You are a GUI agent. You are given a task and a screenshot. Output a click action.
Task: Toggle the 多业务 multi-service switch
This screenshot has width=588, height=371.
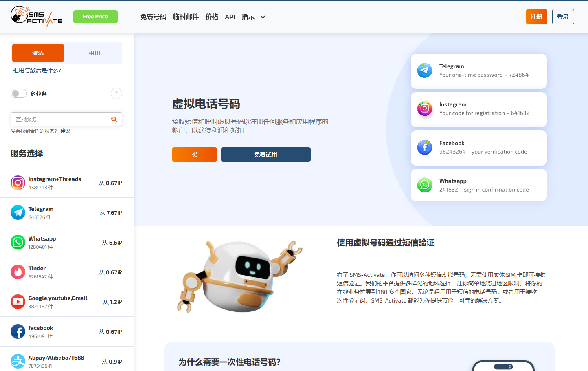tap(19, 93)
